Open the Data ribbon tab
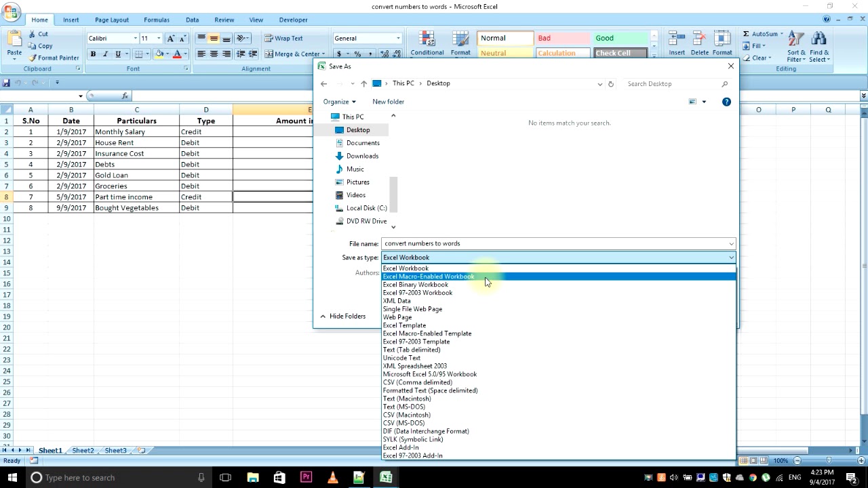The image size is (868, 488). click(192, 20)
